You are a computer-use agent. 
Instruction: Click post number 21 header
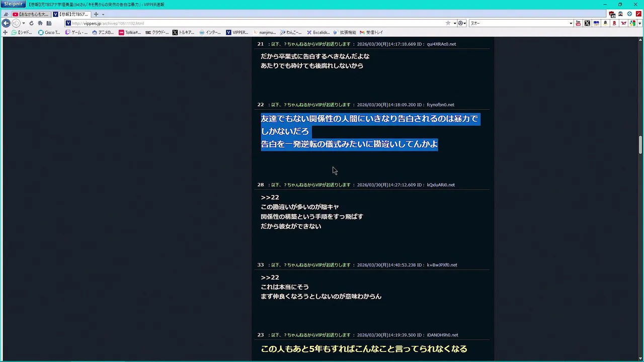click(260, 44)
